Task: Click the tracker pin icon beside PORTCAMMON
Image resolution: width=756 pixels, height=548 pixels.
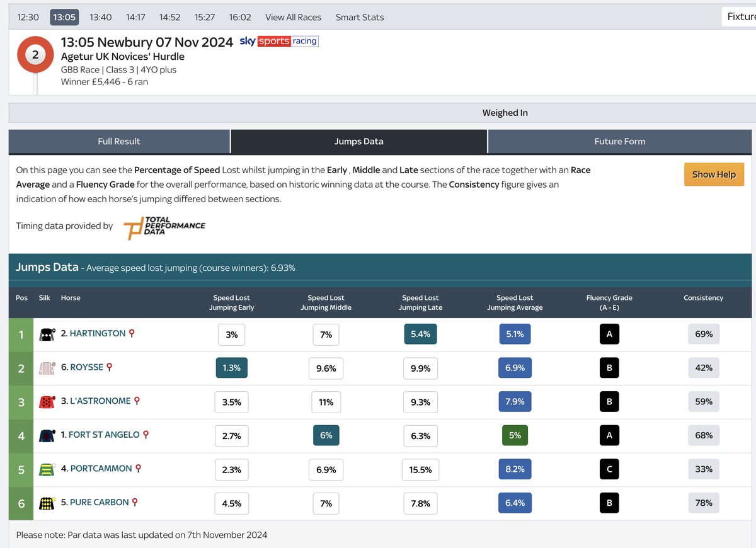Action: pos(138,469)
